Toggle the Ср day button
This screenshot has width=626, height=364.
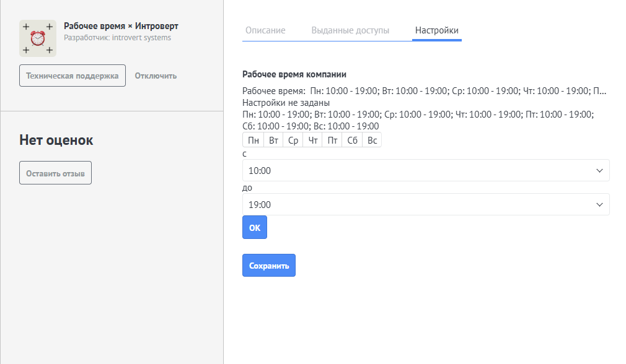(293, 141)
